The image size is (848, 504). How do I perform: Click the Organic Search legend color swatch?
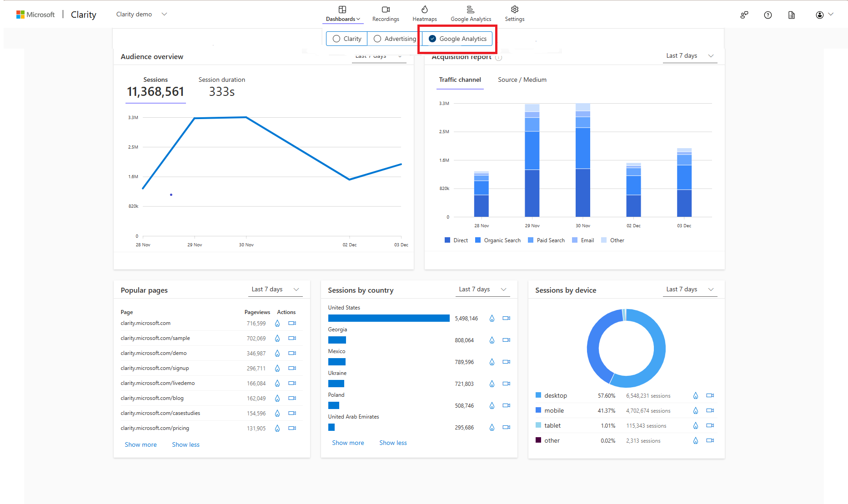pyautogui.click(x=478, y=240)
